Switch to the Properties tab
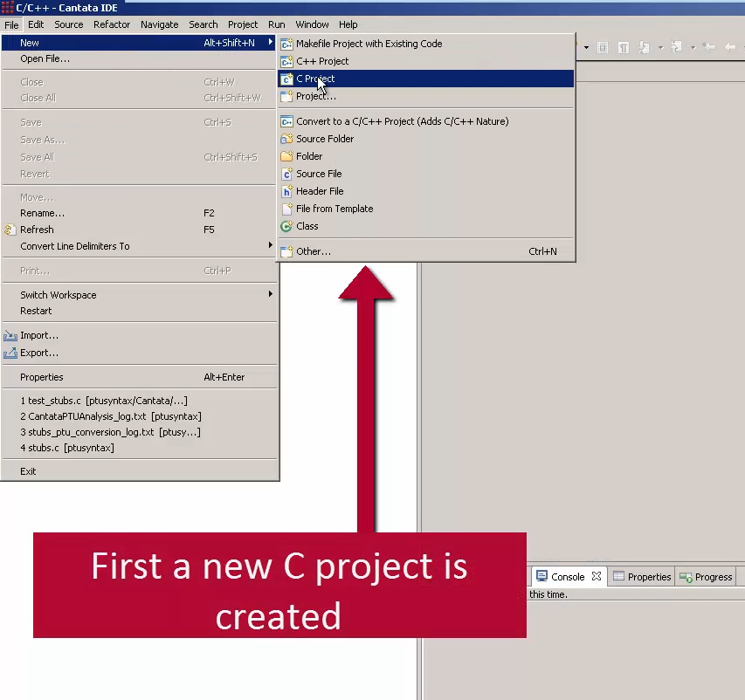The image size is (745, 700). [642, 577]
